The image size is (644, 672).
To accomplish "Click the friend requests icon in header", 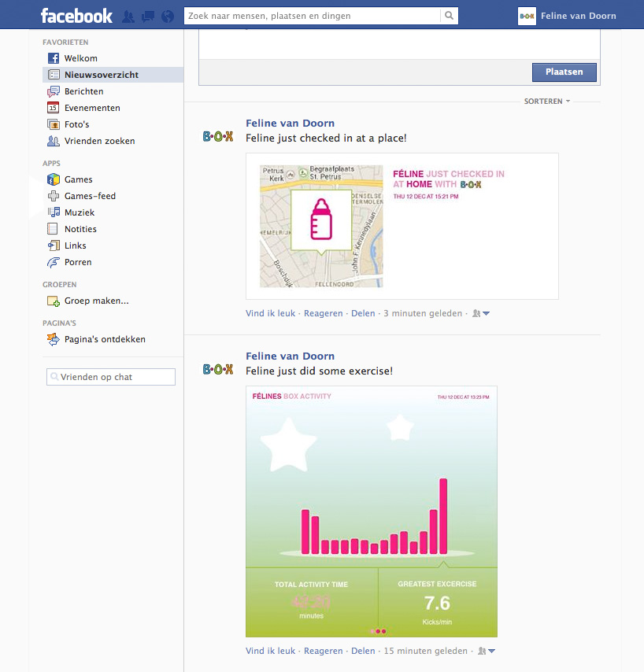I will [x=128, y=16].
